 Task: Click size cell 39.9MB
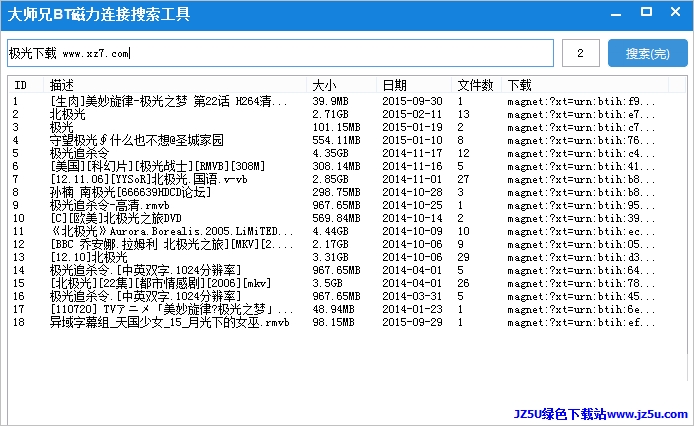(330, 101)
